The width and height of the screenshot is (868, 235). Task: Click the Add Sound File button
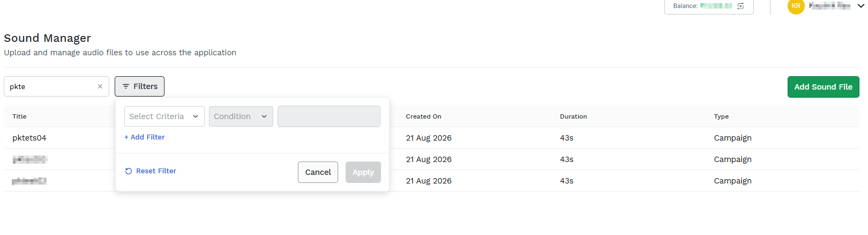pos(824,87)
